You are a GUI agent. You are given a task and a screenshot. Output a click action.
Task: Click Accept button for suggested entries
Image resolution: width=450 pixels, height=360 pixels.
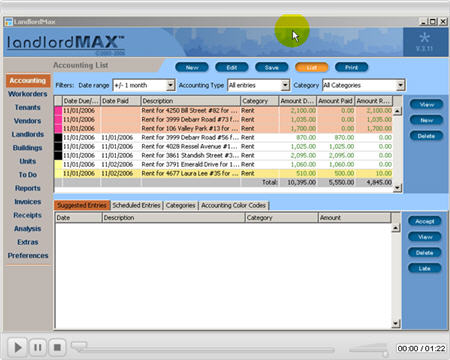click(425, 221)
